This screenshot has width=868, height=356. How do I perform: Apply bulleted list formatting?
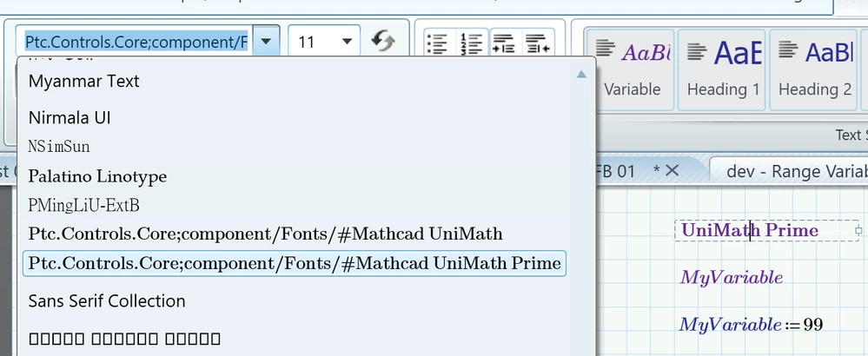click(x=438, y=43)
